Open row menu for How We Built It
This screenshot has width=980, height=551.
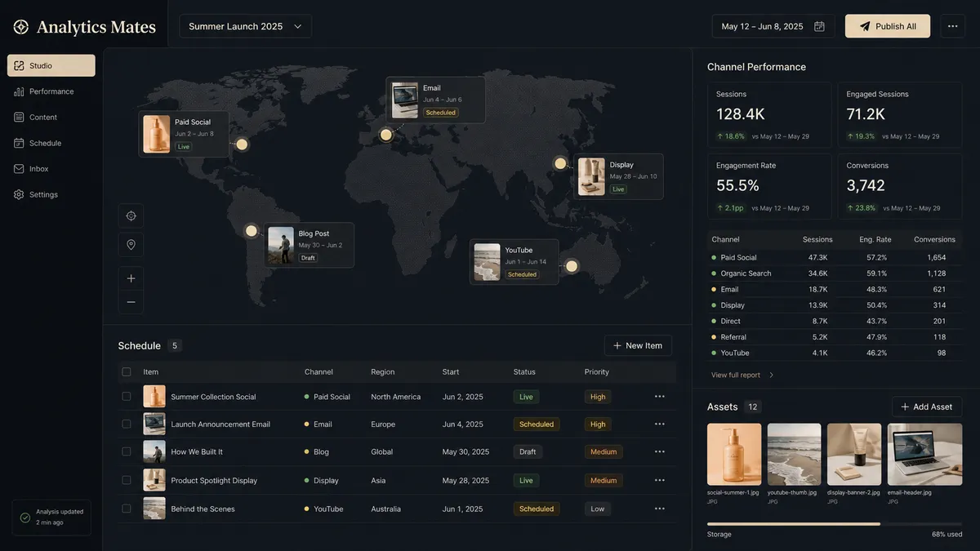coord(659,451)
